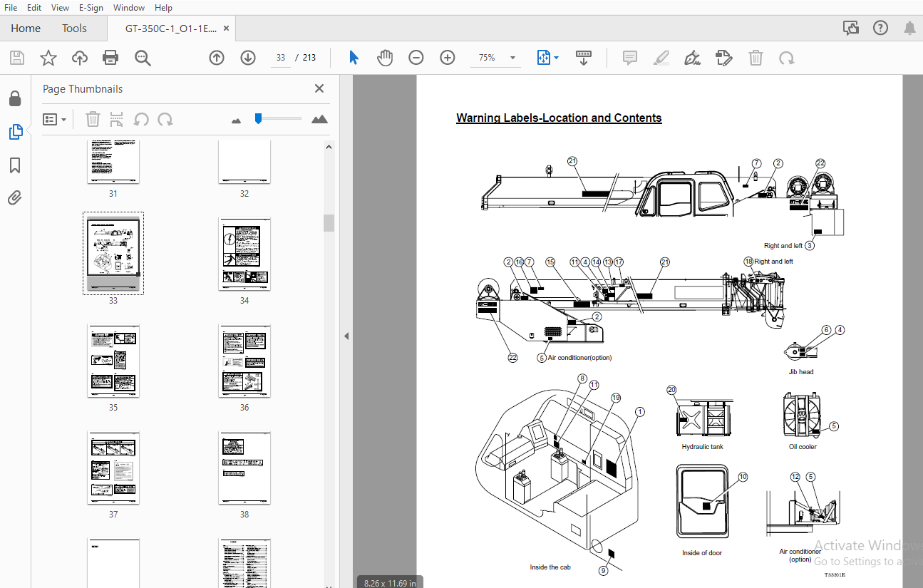Click the Save file icon
This screenshot has height=588, width=923.
tap(16, 58)
